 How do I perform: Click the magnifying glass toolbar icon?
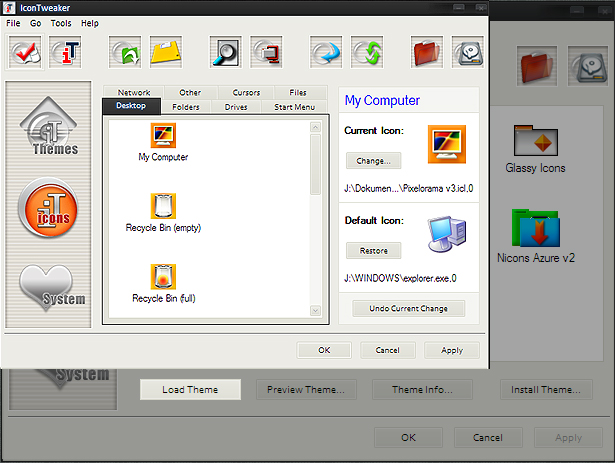click(x=226, y=52)
